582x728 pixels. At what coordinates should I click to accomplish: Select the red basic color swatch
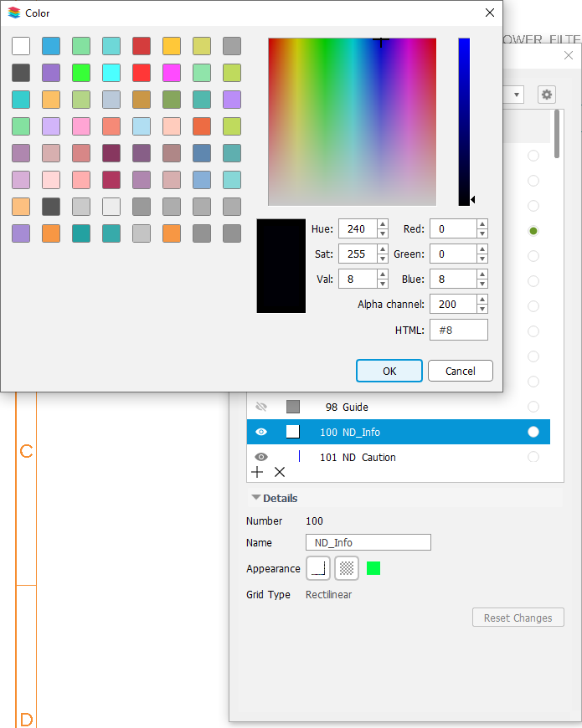click(x=141, y=46)
